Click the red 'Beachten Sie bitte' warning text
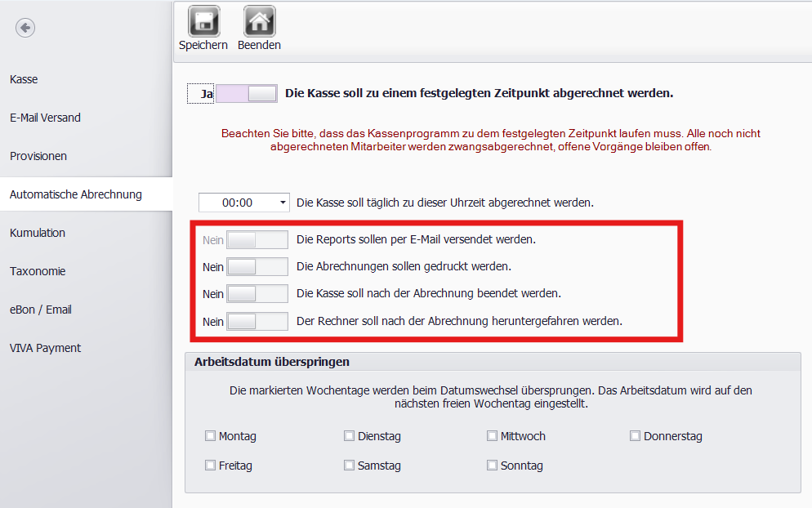This screenshot has width=812, height=508. point(490,140)
